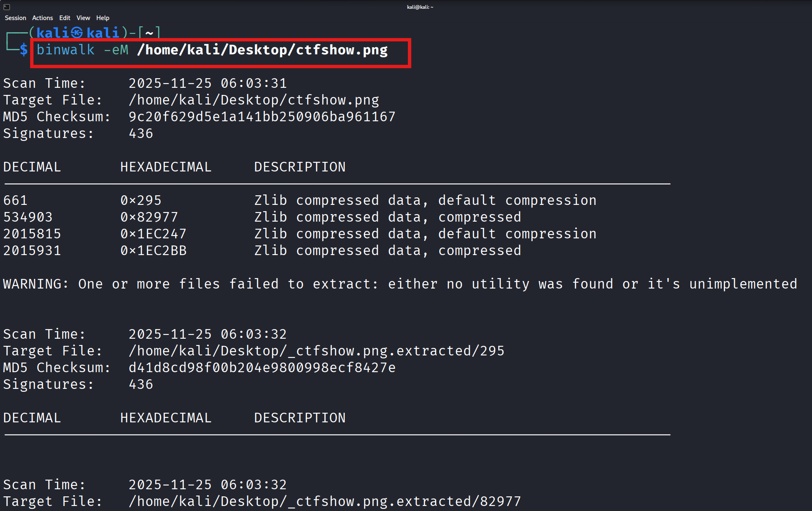Viewport: 812px width, 511px height.
Task: Open the Help menu
Action: click(102, 18)
